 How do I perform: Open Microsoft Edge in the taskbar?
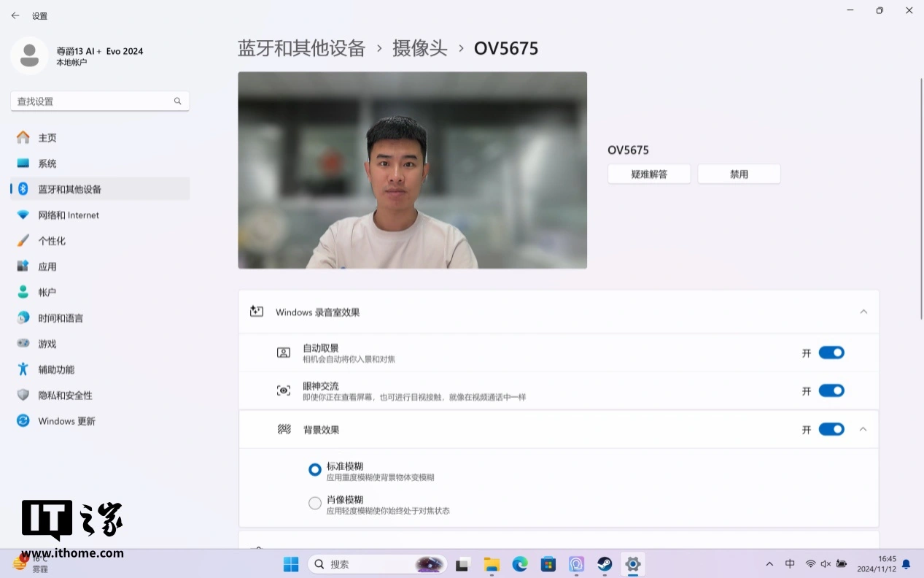(x=520, y=564)
